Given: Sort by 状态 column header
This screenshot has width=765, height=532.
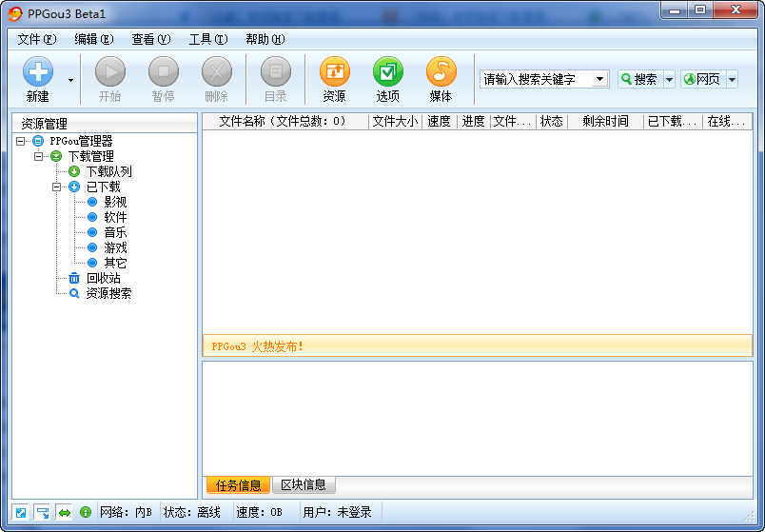Looking at the screenshot, I should click(x=552, y=122).
